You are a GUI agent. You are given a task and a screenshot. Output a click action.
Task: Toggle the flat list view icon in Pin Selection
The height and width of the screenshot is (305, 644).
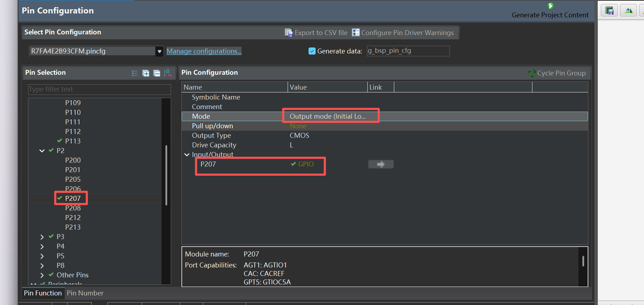pyautogui.click(x=135, y=73)
